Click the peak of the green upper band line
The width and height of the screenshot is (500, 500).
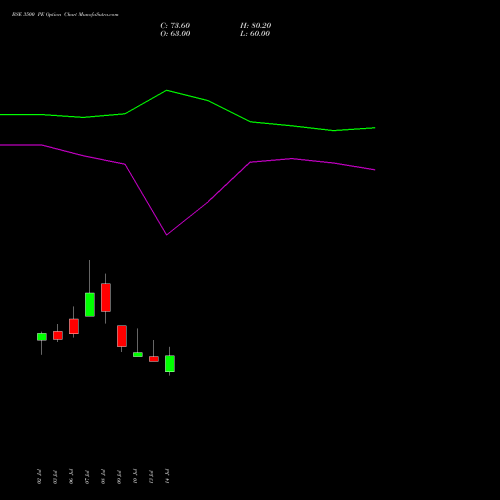(x=167, y=90)
